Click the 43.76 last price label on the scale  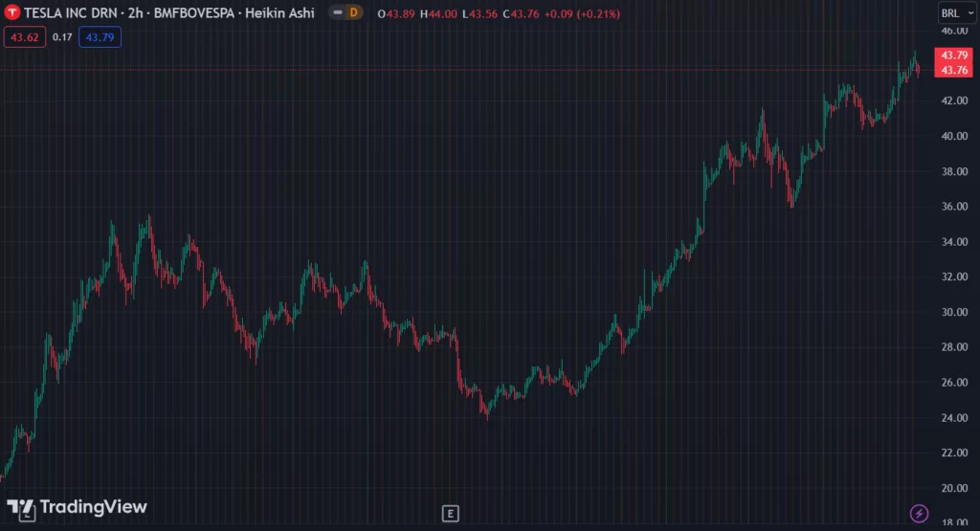pos(954,70)
